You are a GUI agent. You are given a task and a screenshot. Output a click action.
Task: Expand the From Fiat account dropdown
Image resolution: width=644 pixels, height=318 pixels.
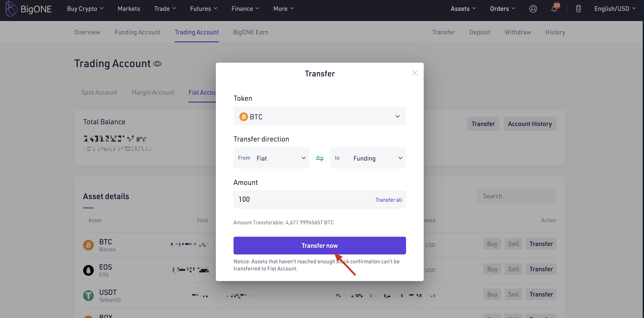pos(271,158)
